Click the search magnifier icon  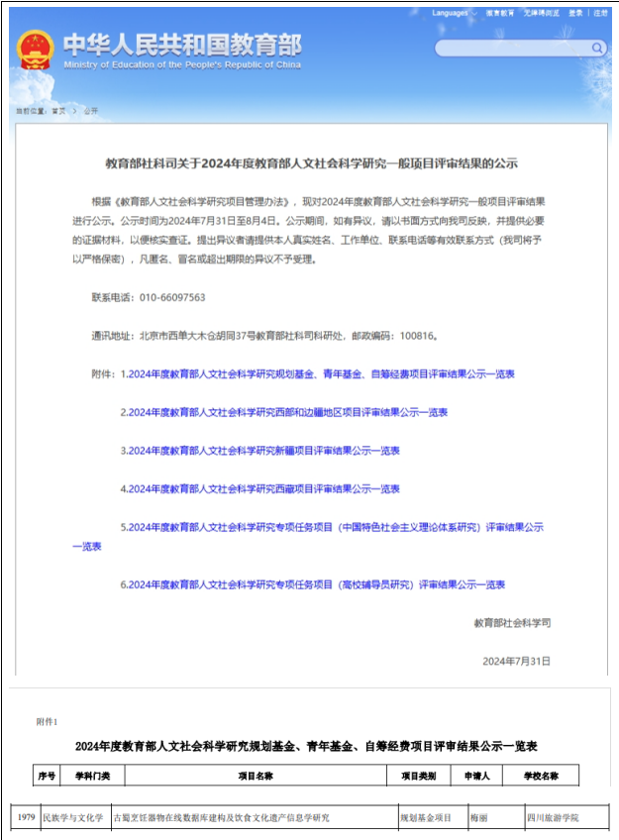point(597,49)
